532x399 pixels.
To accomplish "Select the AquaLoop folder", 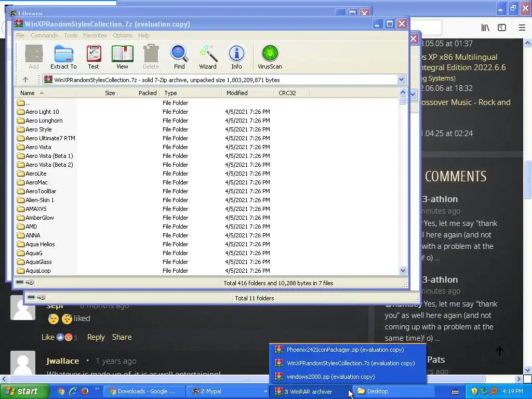I will (34, 270).
